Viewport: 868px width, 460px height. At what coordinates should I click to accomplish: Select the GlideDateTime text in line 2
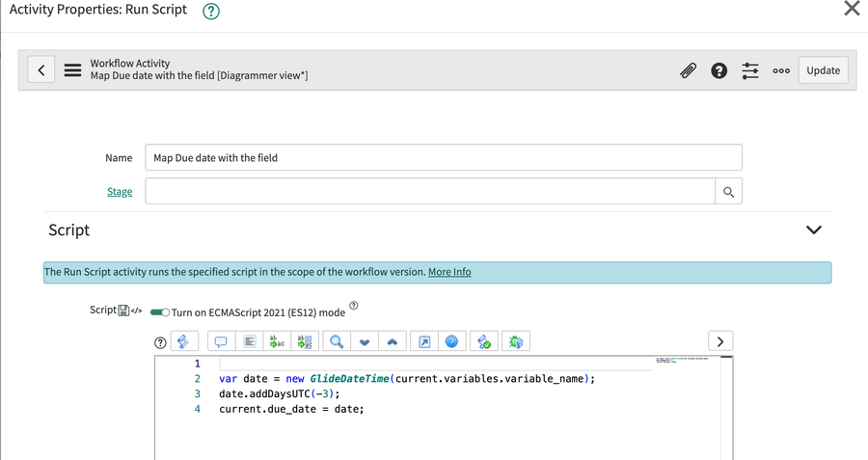pyautogui.click(x=349, y=379)
